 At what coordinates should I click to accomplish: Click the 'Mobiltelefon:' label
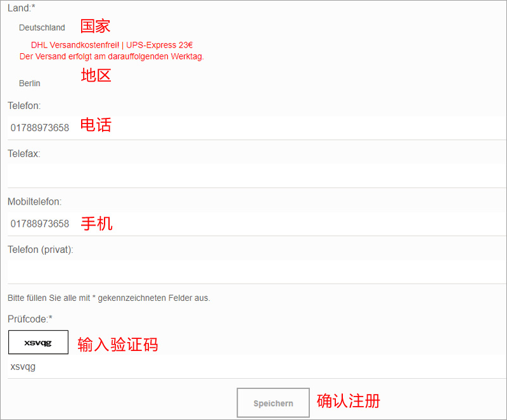click(35, 201)
